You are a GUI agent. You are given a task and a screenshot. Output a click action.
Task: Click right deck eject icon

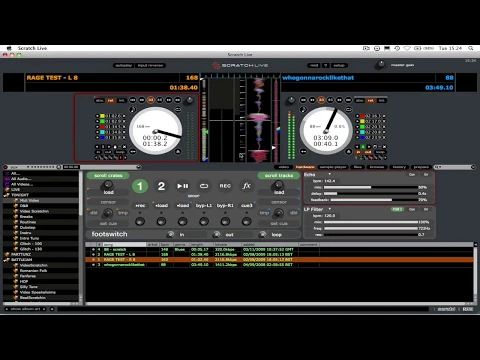[x=348, y=152]
